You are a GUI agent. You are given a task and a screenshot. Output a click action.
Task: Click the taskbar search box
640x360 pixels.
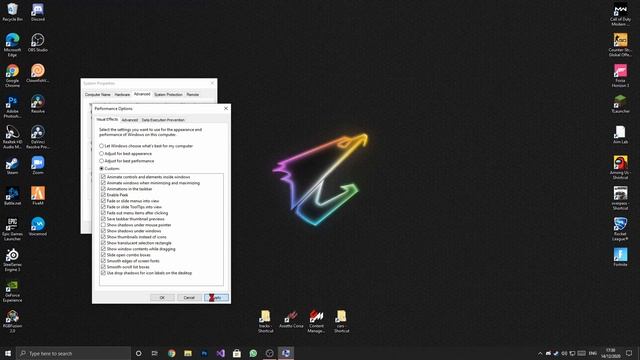click(73, 353)
